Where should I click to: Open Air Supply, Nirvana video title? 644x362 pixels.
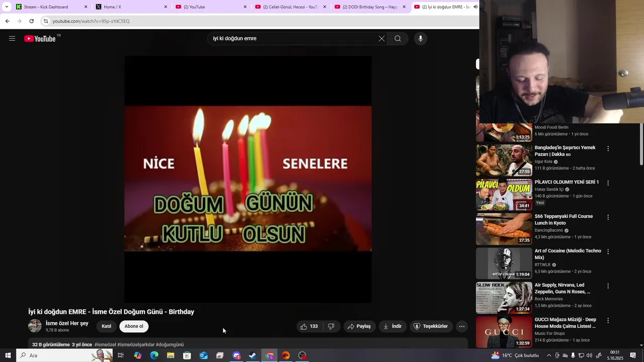coord(562,288)
